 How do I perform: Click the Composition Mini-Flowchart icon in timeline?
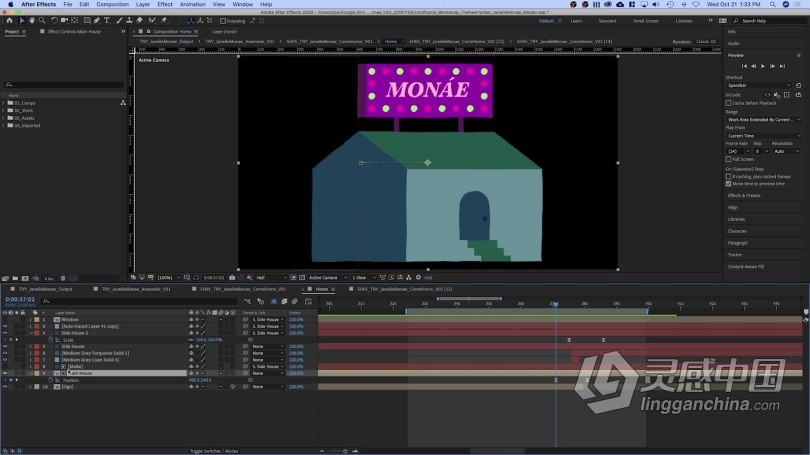pos(247,302)
